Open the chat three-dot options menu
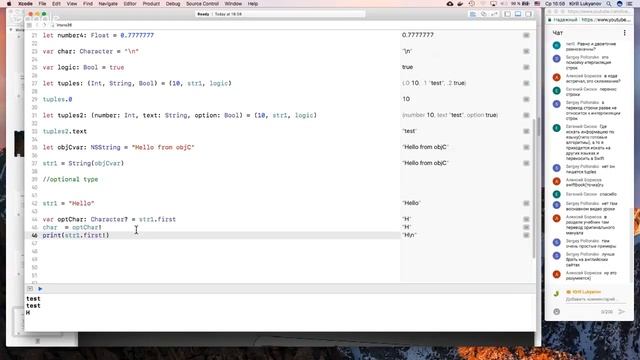 pos(624,32)
